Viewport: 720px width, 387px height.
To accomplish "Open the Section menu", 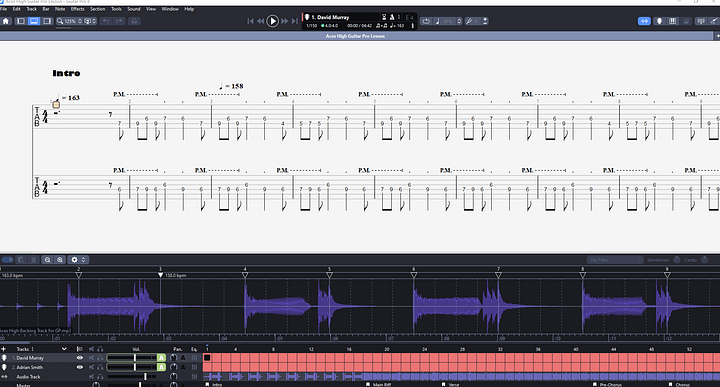I will 97,9.
